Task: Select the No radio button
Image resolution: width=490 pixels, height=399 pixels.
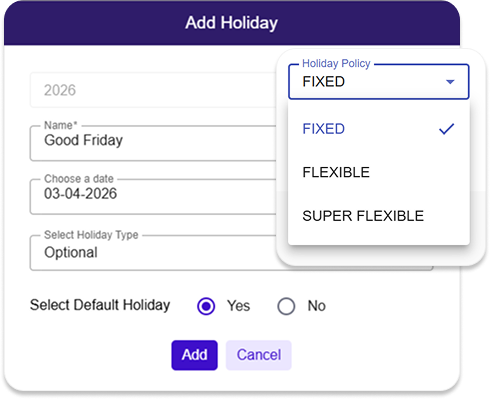Action: click(x=286, y=306)
